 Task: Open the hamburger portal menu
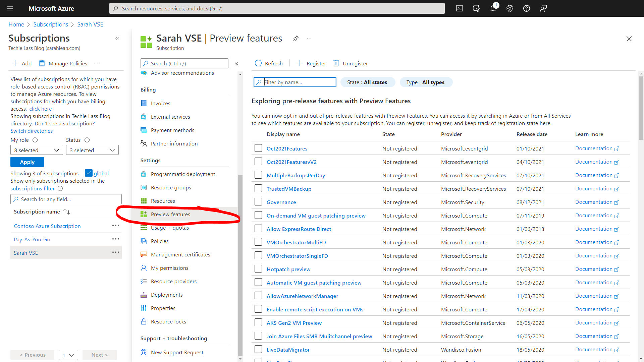[10, 8]
